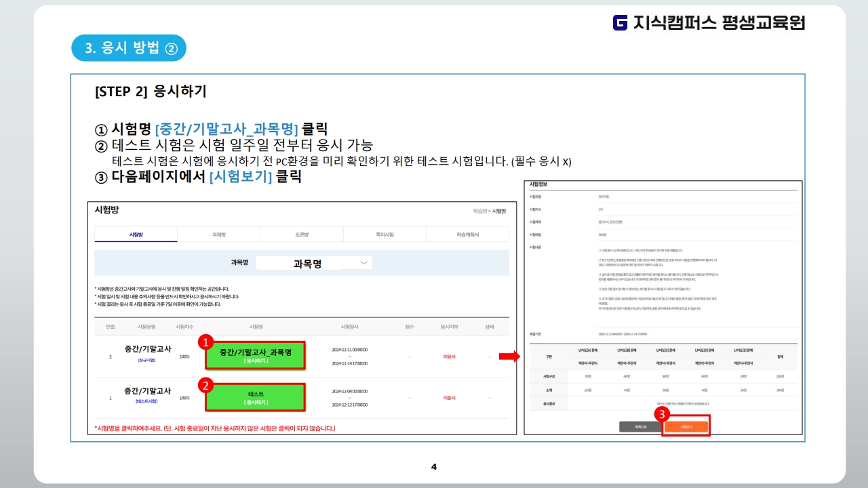The height and width of the screenshot is (488, 868).
Task: Select the 시험방 tab
Action: point(136,235)
